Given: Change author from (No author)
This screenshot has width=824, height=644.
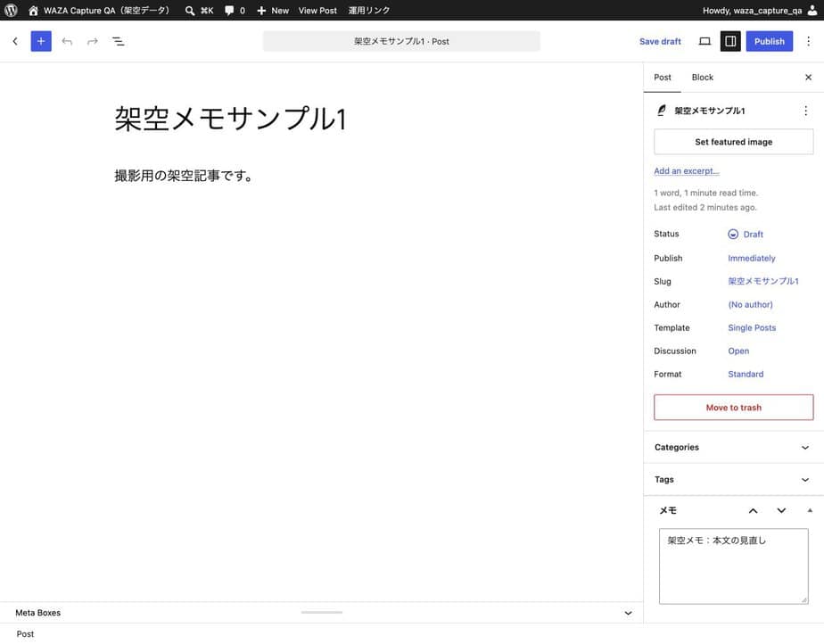Looking at the screenshot, I should point(751,304).
